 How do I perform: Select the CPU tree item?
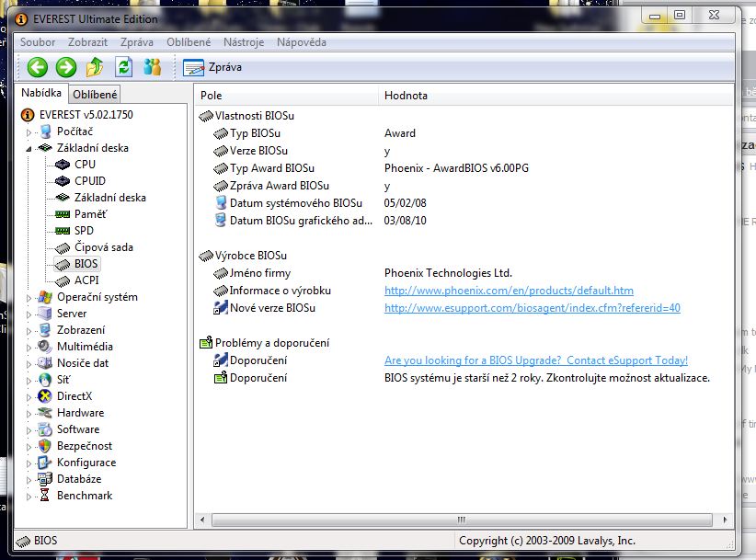click(x=85, y=165)
